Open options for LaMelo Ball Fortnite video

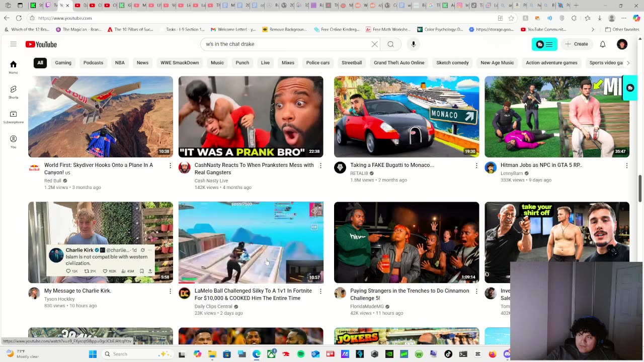[320, 291]
